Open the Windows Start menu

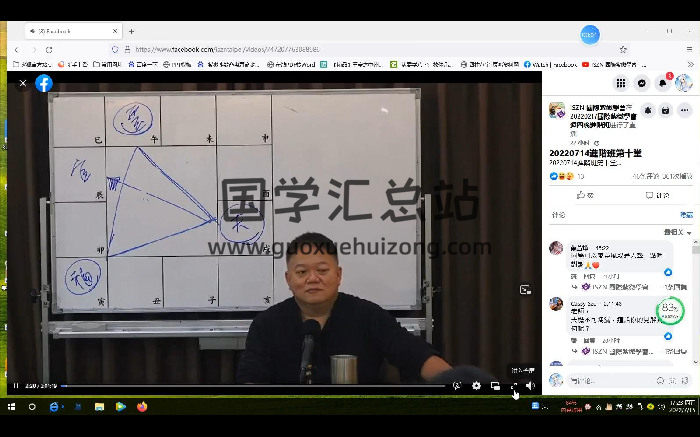point(12,407)
